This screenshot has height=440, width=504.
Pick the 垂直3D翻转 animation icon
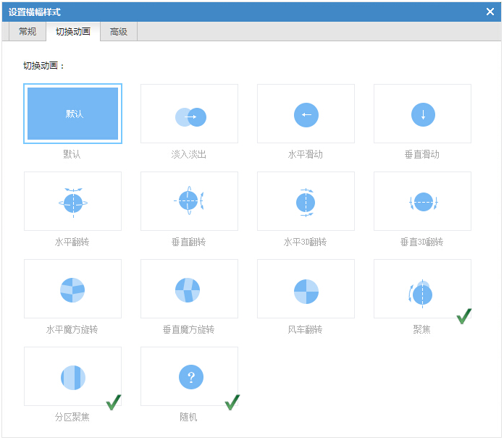coord(422,202)
